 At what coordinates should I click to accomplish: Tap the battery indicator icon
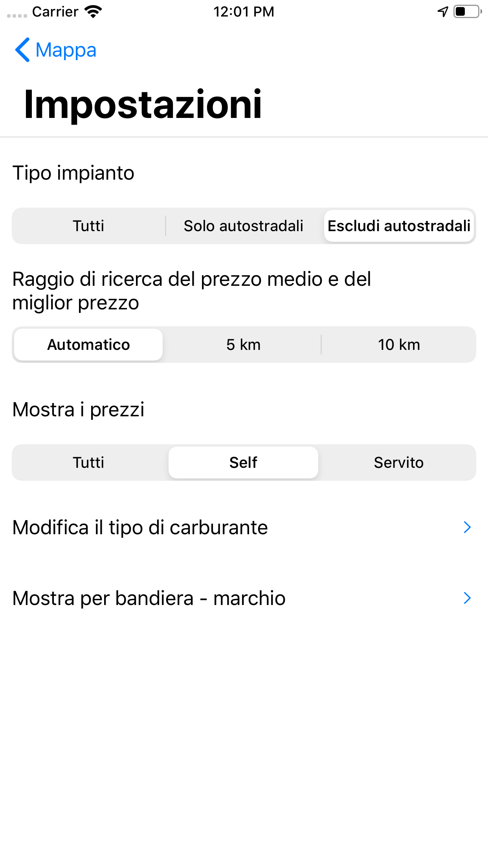point(467,12)
